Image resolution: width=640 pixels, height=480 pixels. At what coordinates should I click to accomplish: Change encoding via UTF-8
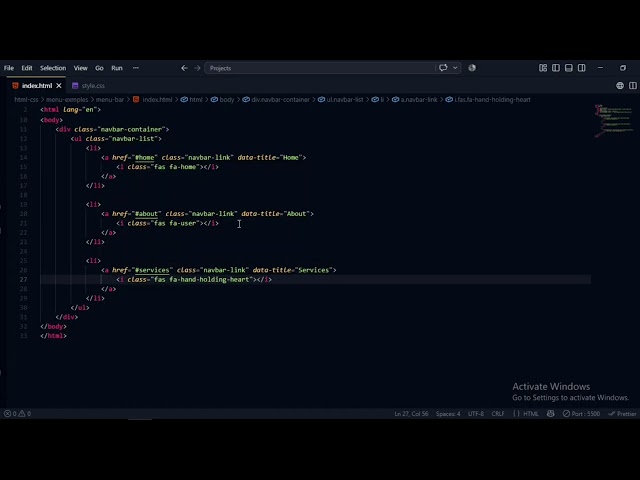(476, 413)
